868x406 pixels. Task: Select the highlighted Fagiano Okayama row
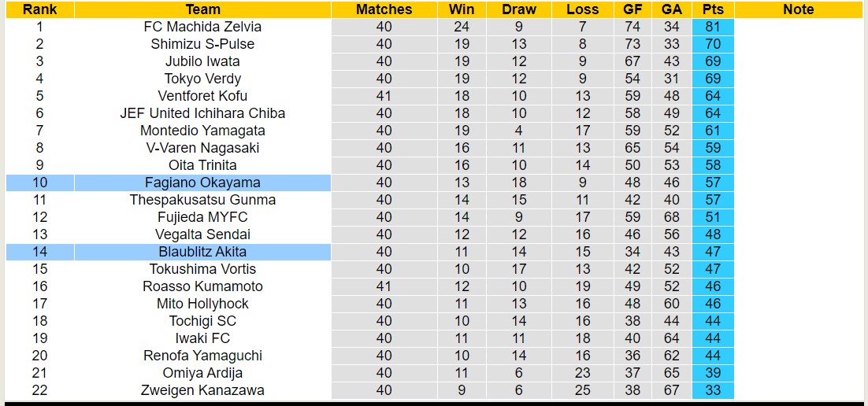pos(202,183)
